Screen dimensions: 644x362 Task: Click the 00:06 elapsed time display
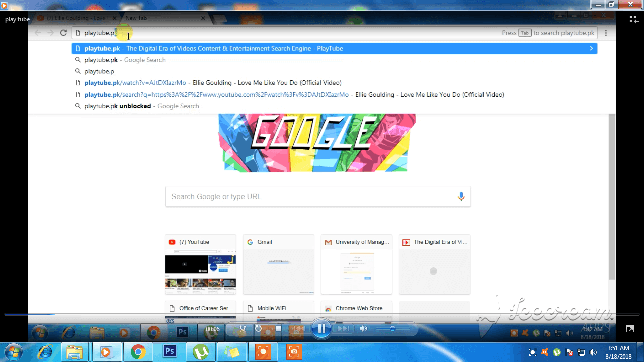click(213, 329)
